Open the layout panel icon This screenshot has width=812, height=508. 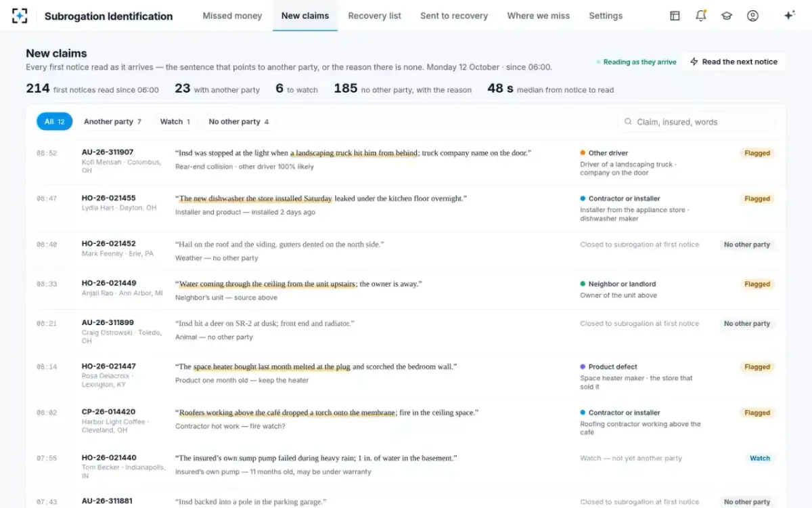click(675, 16)
